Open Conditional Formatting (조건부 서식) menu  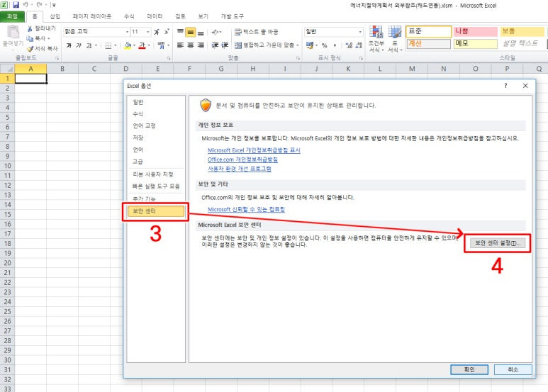click(x=376, y=39)
